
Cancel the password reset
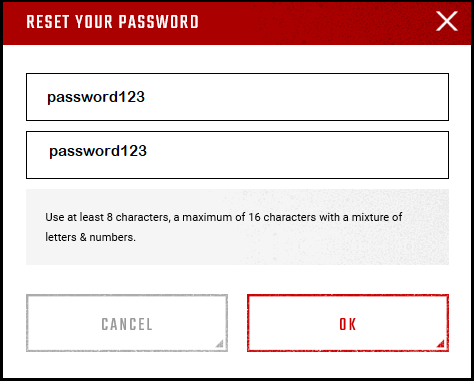(x=127, y=323)
